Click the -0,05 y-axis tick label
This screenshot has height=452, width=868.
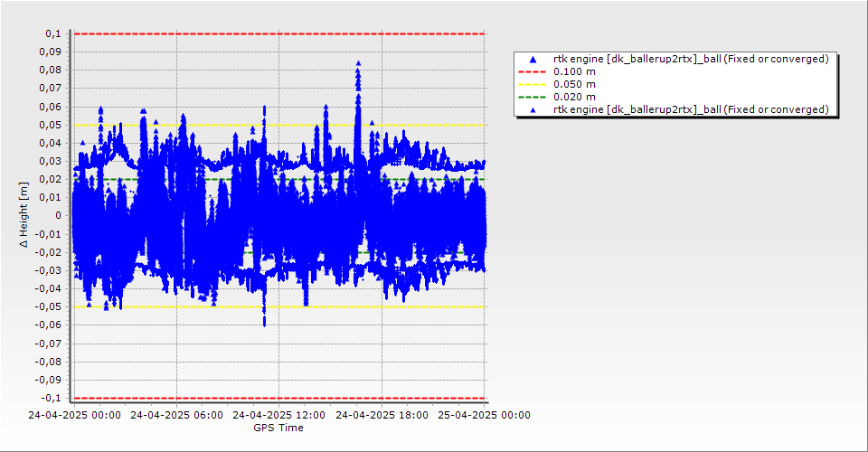tap(49, 307)
